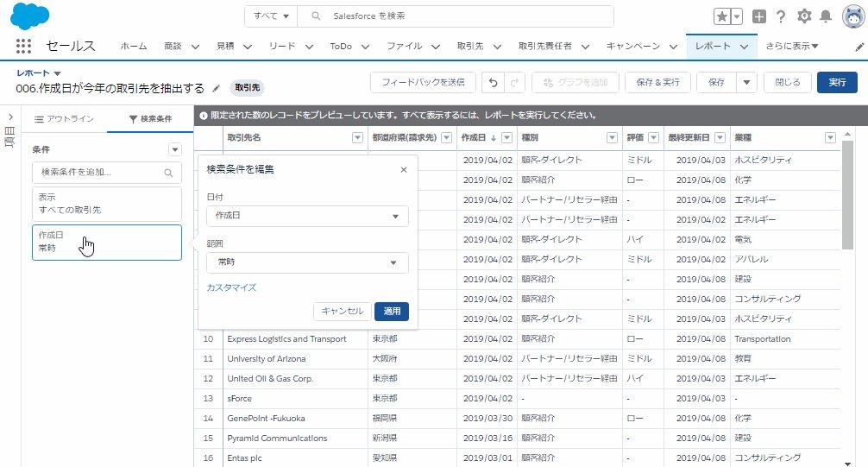Select the 表示 すべての取引先 filter
868x467 pixels.
(107, 204)
